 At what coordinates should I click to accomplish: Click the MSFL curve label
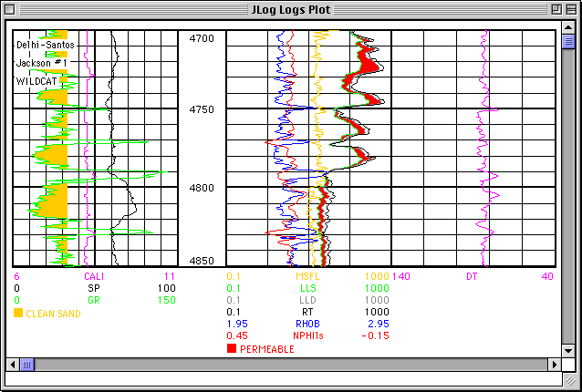pos(307,276)
